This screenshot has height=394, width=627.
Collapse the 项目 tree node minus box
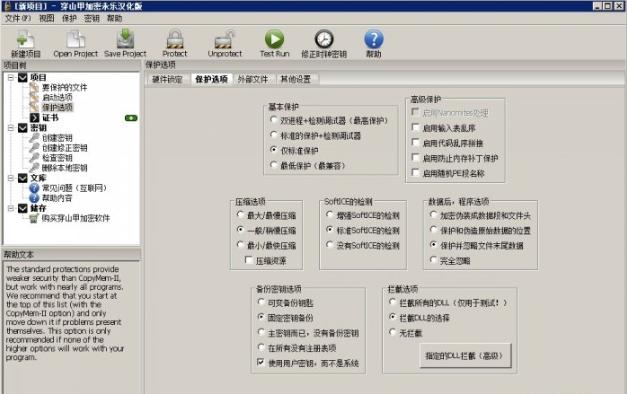point(11,77)
